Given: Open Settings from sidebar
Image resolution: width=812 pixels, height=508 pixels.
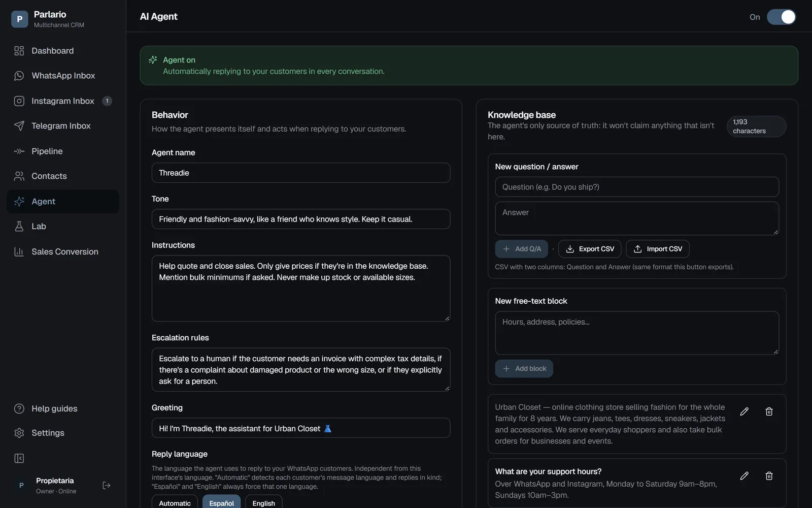Looking at the screenshot, I should pos(63,433).
